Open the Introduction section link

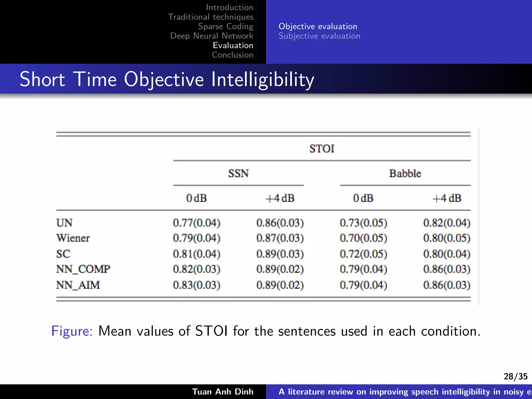point(229,7)
